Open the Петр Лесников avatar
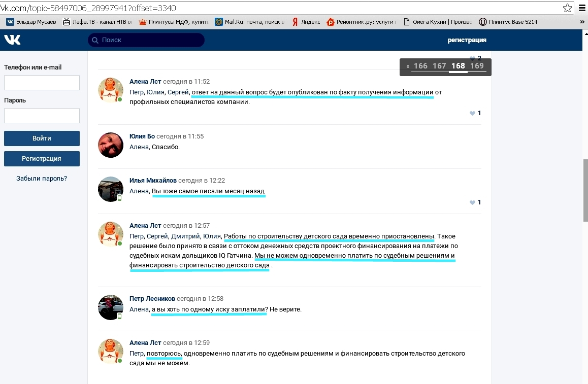 coord(111,307)
